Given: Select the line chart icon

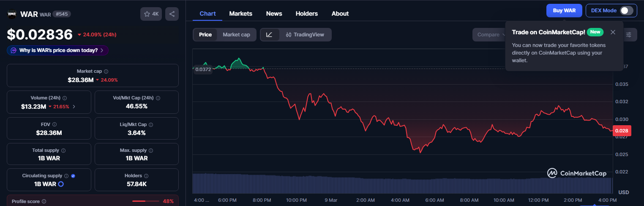Looking at the screenshot, I should coord(269,35).
